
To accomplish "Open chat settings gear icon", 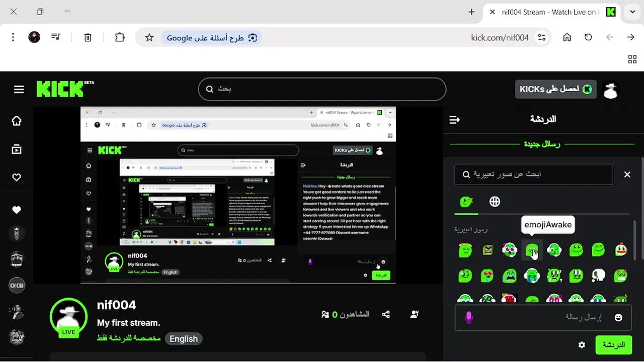I will pos(582,345).
